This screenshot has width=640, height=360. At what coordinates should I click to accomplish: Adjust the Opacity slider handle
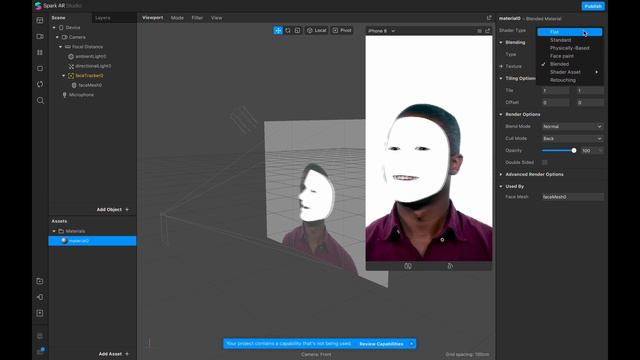point(574,151)
